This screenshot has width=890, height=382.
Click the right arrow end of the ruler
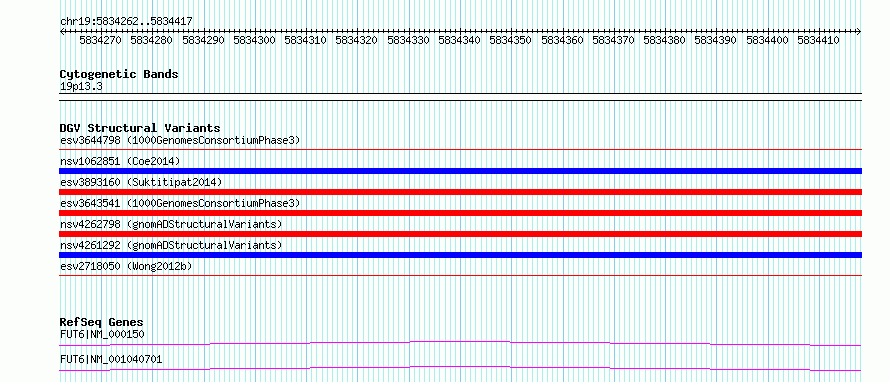(859, 31)
